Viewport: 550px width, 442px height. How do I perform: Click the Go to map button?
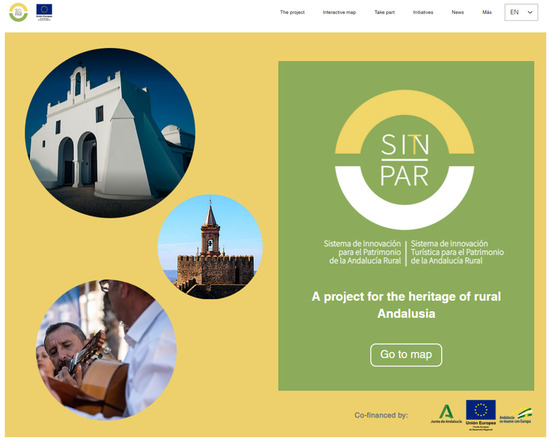(406, 355)
